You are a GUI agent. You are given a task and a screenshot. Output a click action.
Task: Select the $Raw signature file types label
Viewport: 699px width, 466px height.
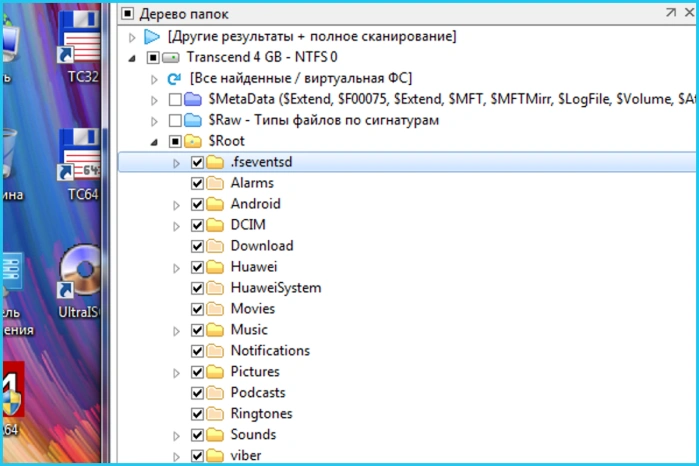pos(324,120)
